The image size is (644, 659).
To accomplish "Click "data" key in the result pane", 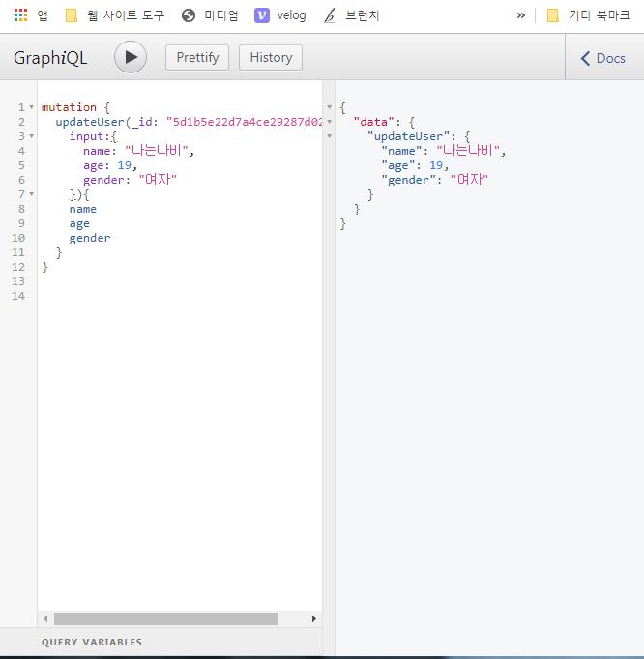I will click(x=374, y=122).
